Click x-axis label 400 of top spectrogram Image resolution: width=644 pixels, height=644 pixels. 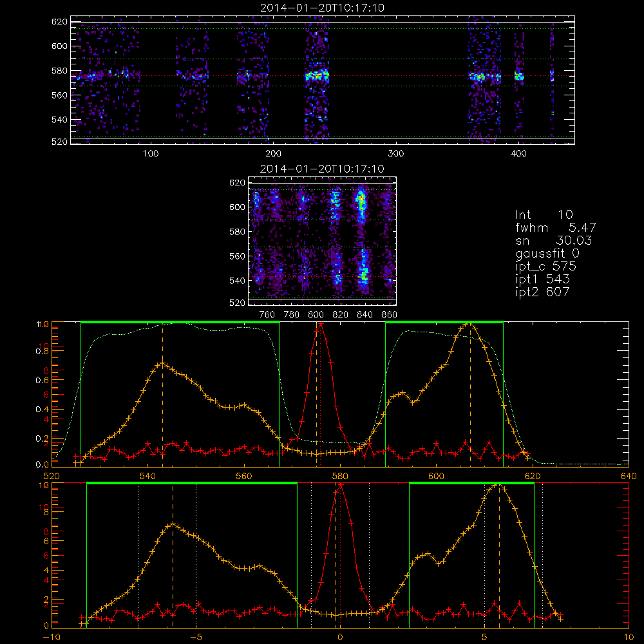518,154
